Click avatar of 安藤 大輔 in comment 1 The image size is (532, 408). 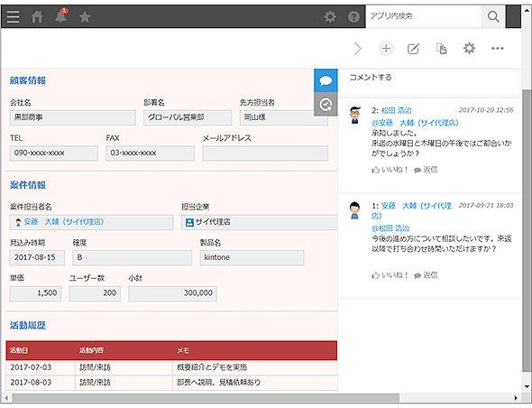click(355, 210)
